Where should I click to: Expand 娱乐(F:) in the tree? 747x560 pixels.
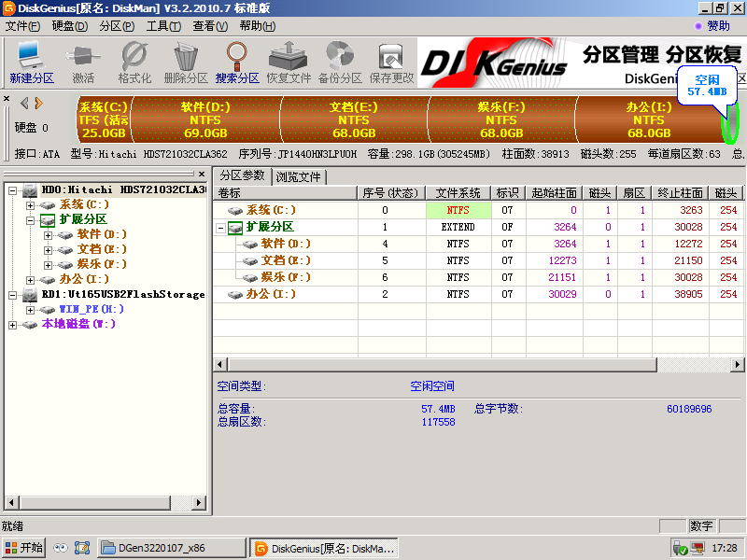(48, 265)
